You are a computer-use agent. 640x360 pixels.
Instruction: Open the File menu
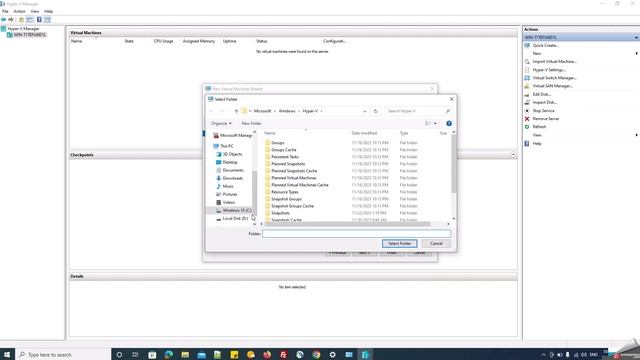point(5,11)
